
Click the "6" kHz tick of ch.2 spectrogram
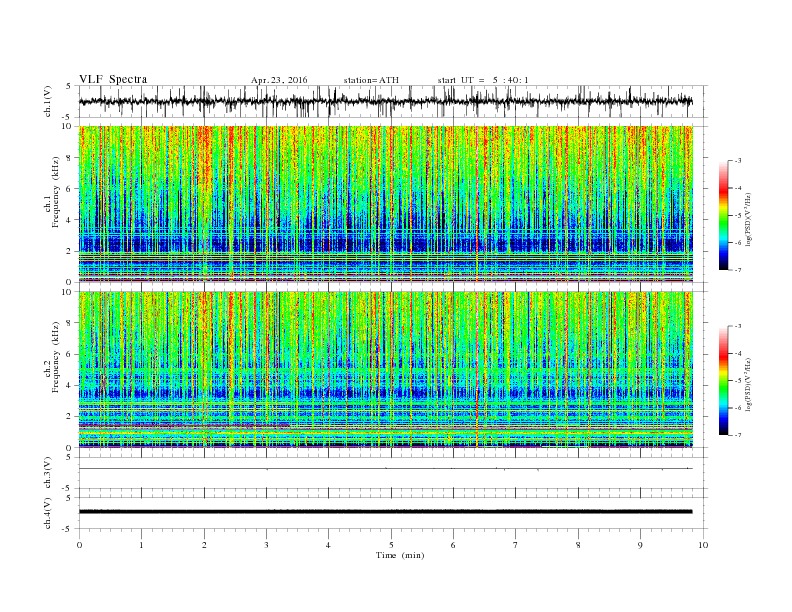[x=70, y=354]
